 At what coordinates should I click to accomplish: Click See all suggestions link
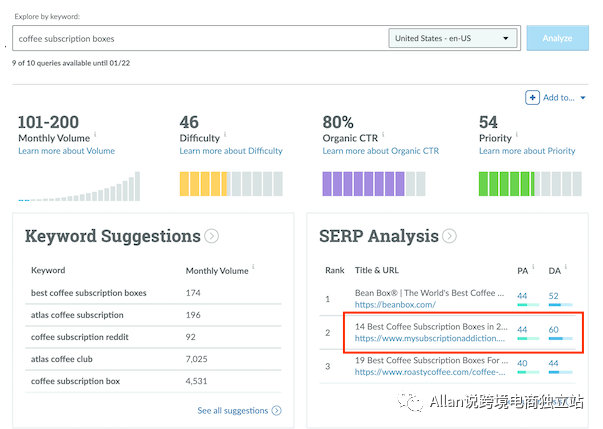pos(233,411)
